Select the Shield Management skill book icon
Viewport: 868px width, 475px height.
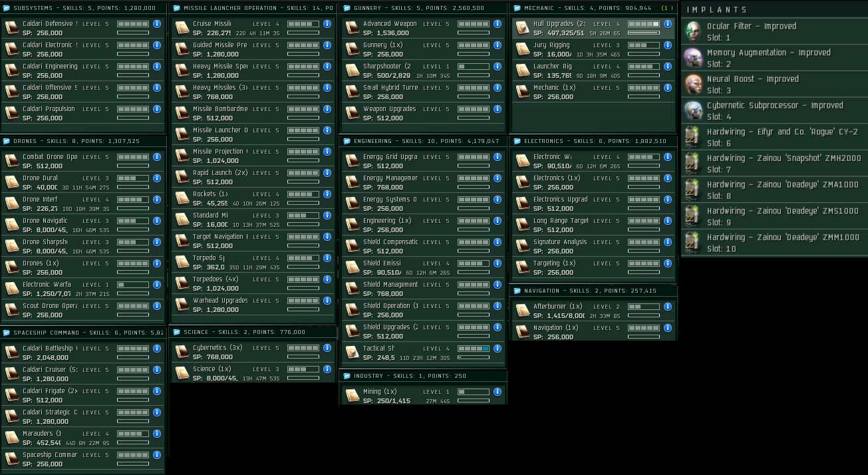click(x=352, y=289)
